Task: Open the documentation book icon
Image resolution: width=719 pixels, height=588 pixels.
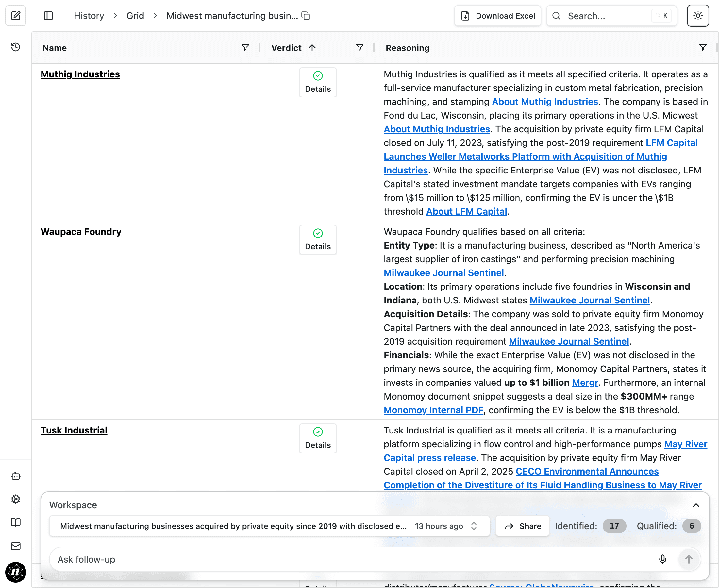Action: point(16,523)
